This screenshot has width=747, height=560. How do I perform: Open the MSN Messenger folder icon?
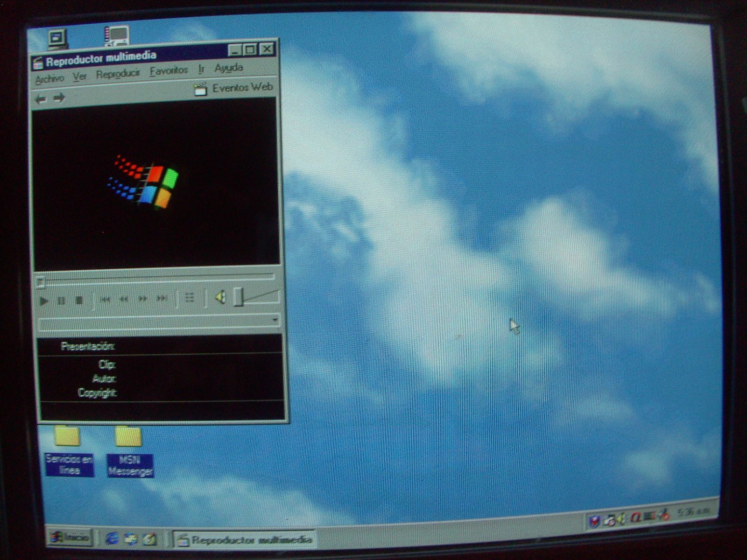pos(128,436)
